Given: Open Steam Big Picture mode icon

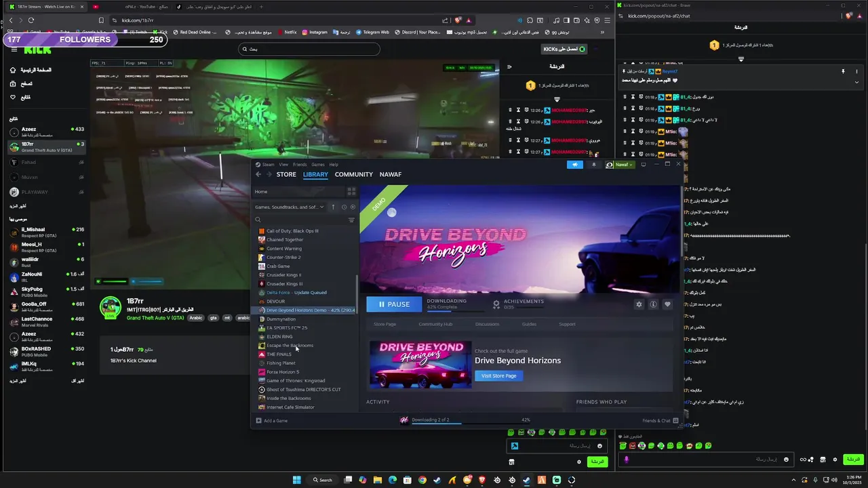Looking at the screenshot, I should tap(644, 164).
